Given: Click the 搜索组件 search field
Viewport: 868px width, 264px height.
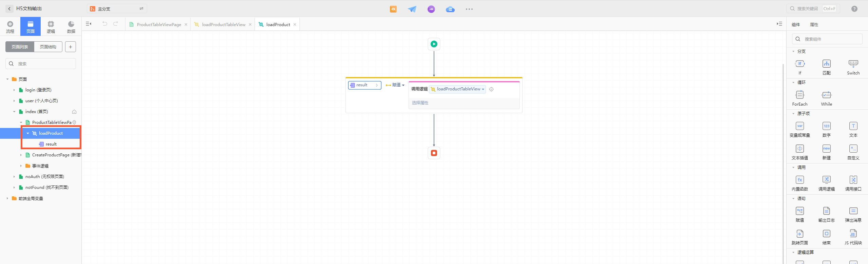Looking at the screenshot, I should pos(827,39).
